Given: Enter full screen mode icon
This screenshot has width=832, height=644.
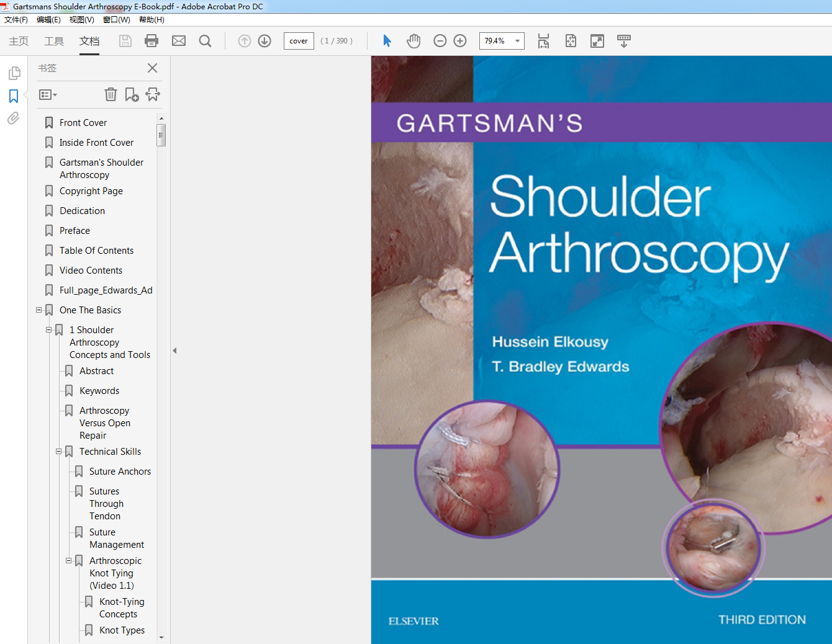Looking at the screenshot, I should [597, 41].
